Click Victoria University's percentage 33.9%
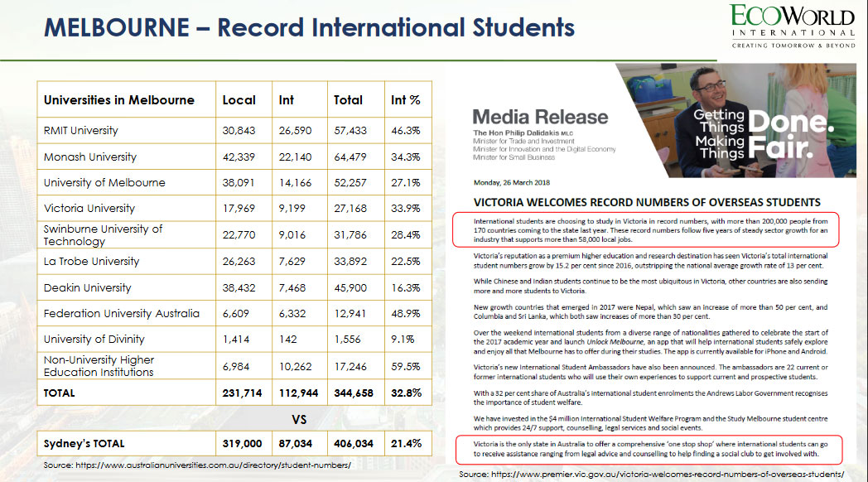The width and height of the screenshot is (868, 482). [x=406, y=209]
